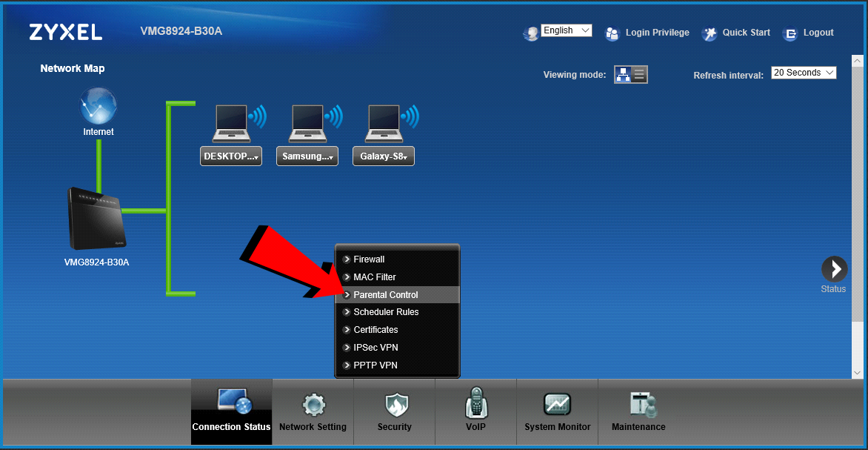Click the Login Privilege link
Screen dimensions: 868x450
tap(658, 33)
